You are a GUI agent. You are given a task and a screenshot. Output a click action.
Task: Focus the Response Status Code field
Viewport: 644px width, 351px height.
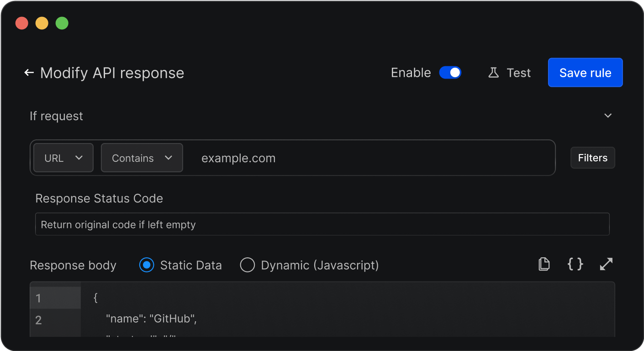[322, 224]
